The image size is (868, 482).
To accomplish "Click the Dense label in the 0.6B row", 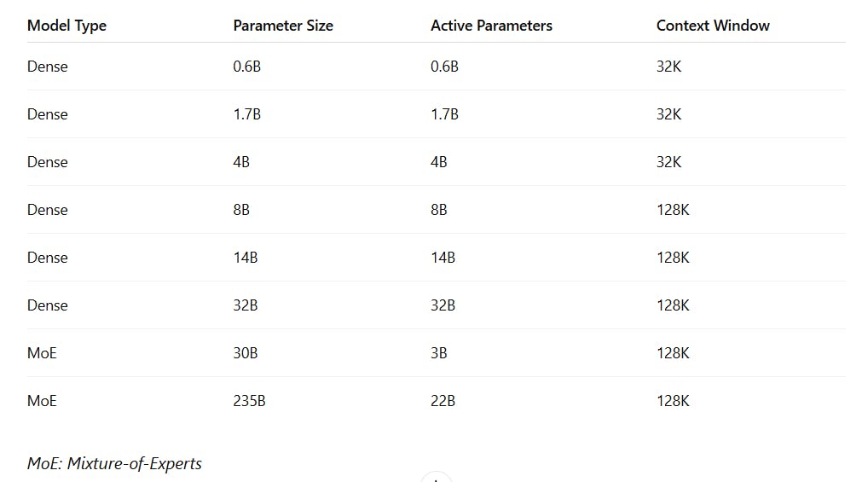I will (48, 67).
